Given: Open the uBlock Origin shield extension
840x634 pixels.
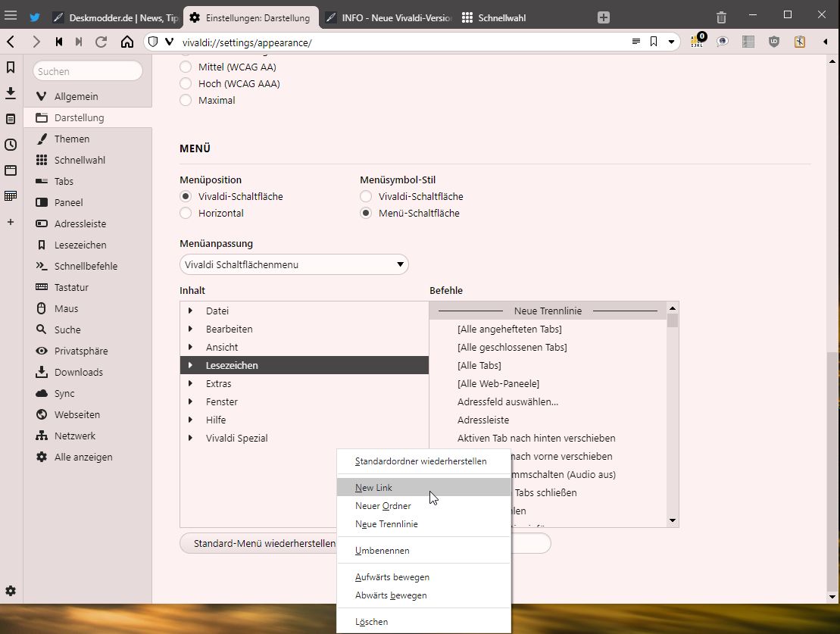Looking at the screenshot, I should coord(774,42).
